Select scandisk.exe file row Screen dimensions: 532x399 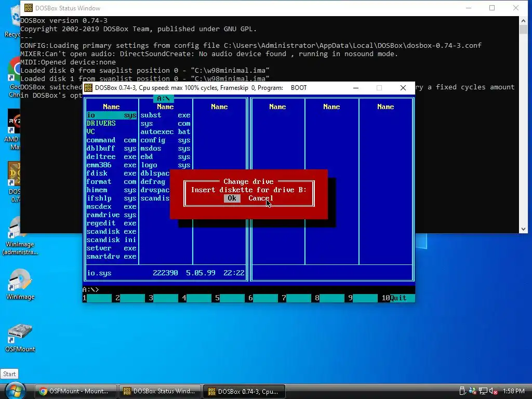[x=111, y=231]
